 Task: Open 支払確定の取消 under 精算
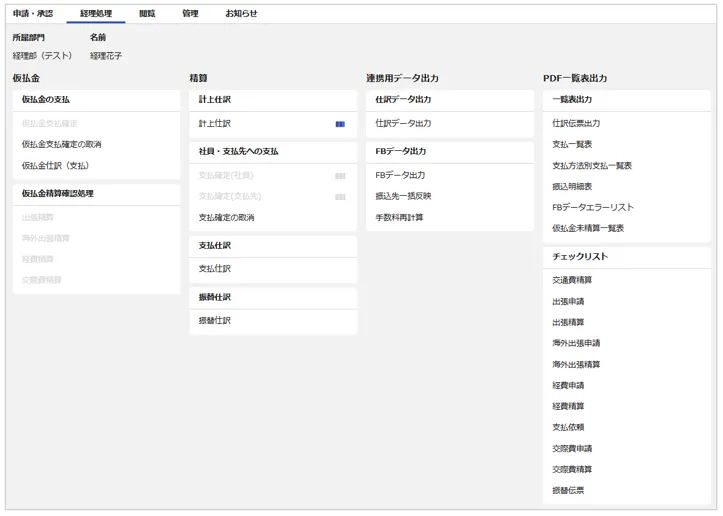click(x=226, y=218)
